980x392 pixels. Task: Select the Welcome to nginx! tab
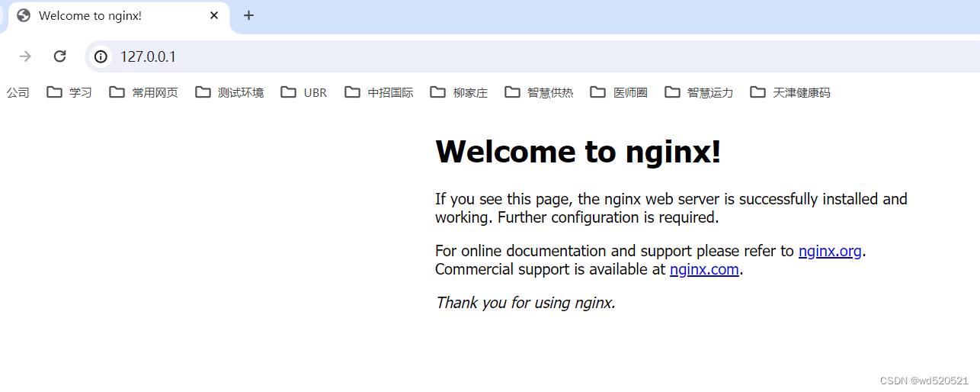119,16
